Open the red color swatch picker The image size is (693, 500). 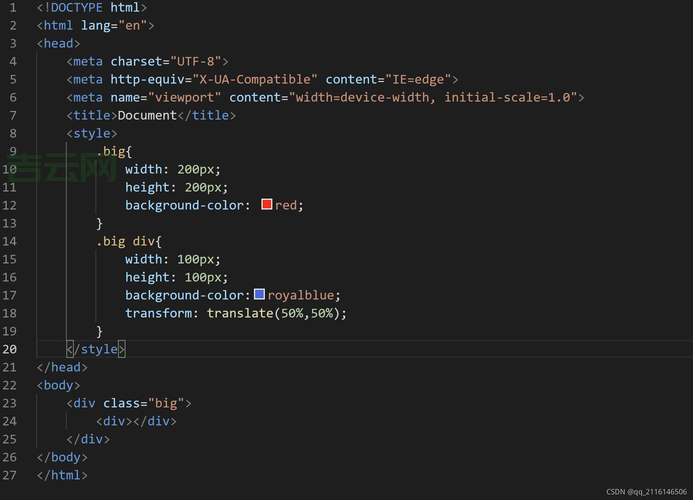click(267, 205)
